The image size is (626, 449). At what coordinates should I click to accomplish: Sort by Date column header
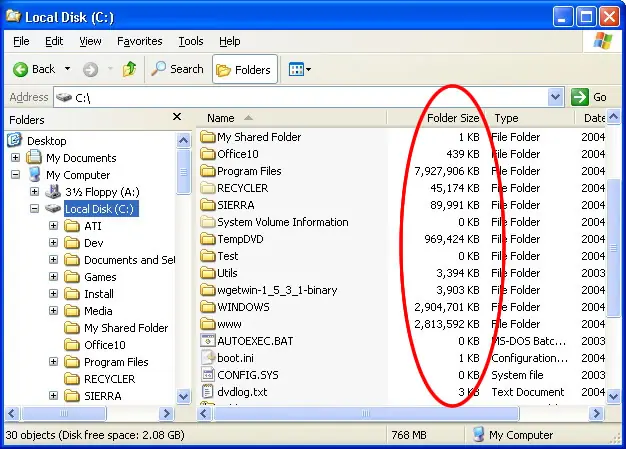click(x=591, y=118)
